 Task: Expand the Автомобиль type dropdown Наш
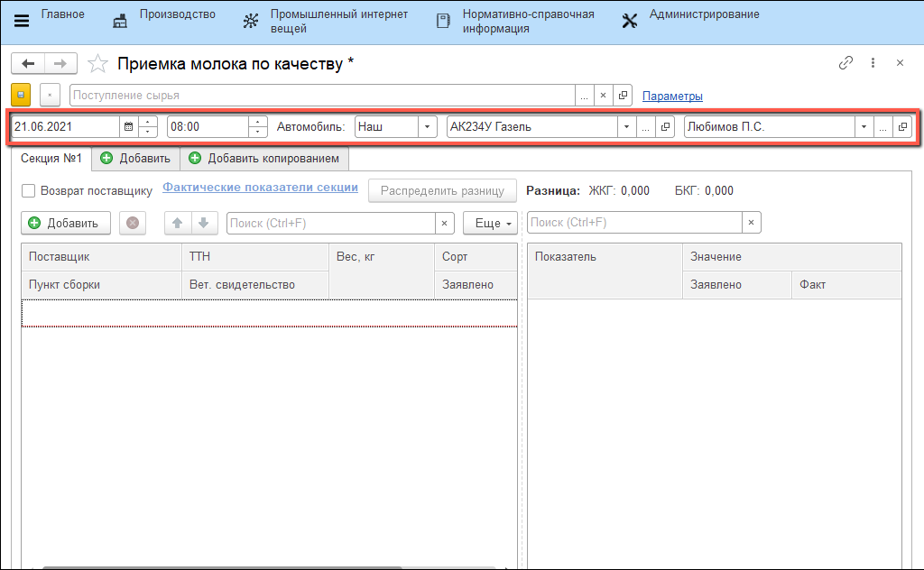(x=427, y=127)
